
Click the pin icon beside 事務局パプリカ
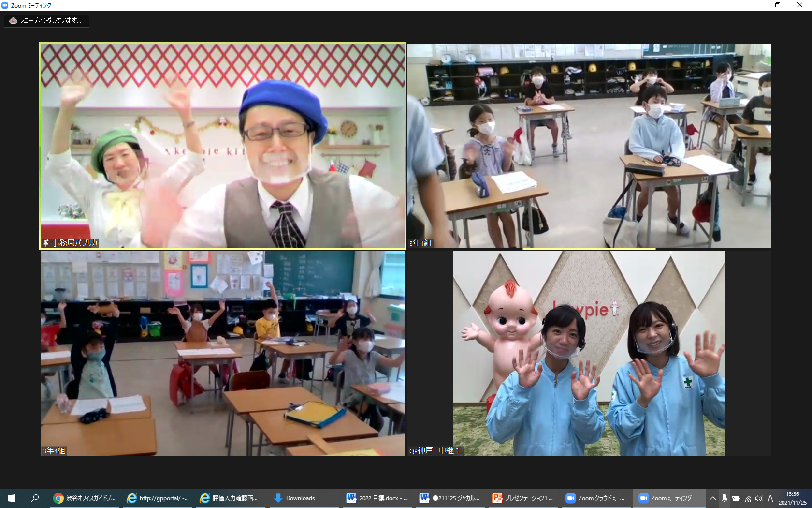pyautogui.click(x=46, y=243)
